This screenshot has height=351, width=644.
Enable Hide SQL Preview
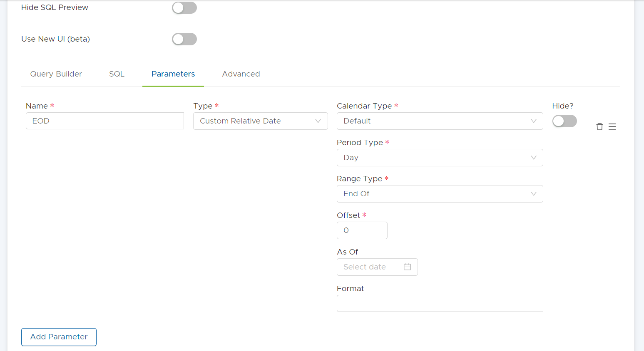point(184,7)
